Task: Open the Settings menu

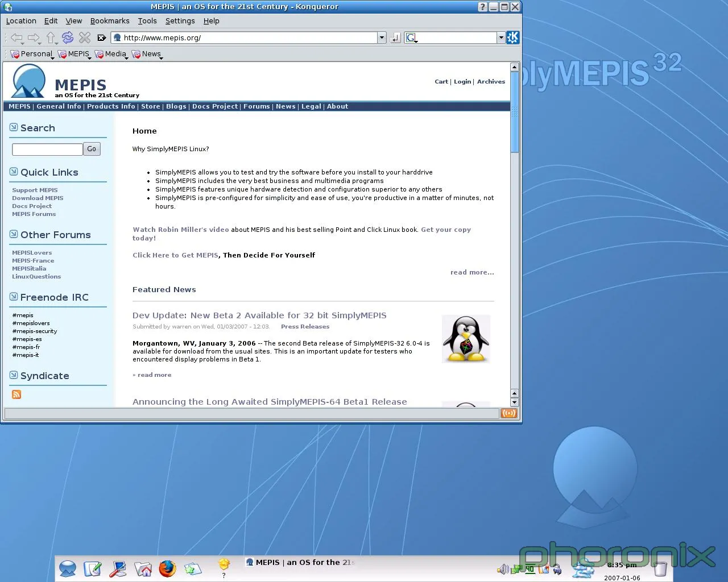Action: pyautogui.click(x=180, y=21)
